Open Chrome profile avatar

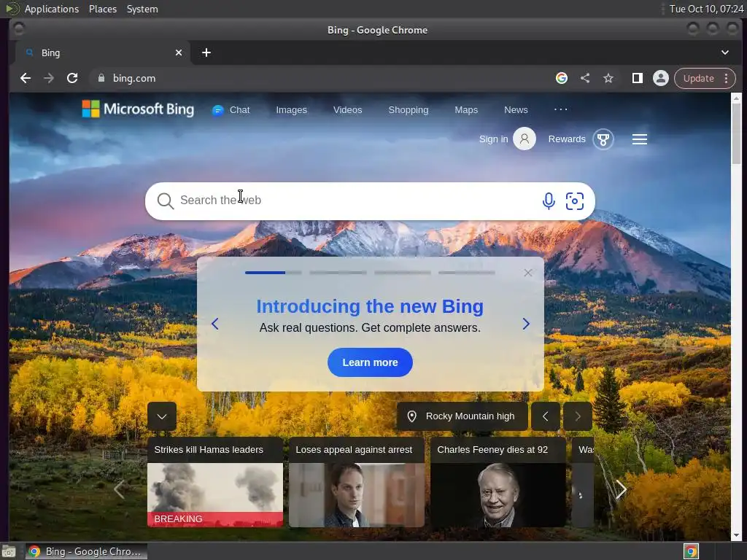point(661,78)
